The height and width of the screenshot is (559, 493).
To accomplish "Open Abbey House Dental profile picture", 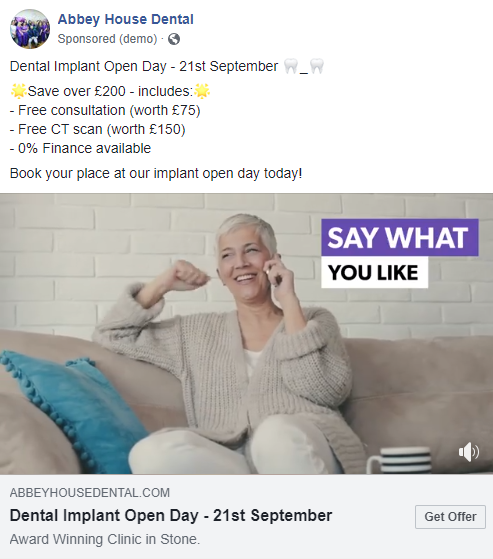I will click(x=30, y=29).
